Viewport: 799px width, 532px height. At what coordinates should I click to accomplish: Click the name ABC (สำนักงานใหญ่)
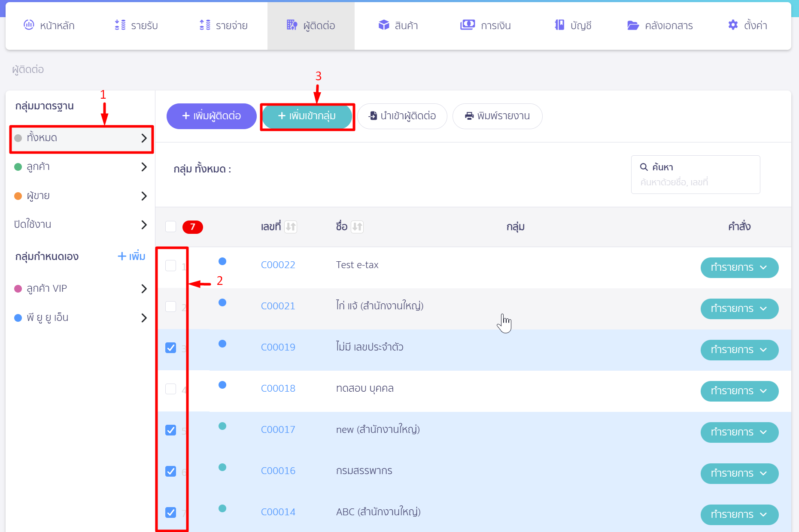click(x=378, y=512)
